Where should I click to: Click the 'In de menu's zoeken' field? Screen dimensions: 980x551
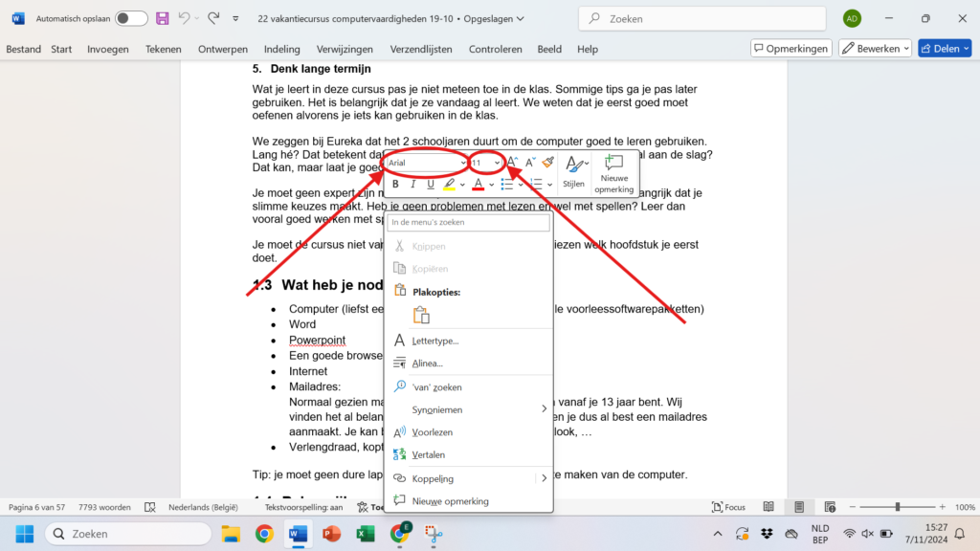469,222
